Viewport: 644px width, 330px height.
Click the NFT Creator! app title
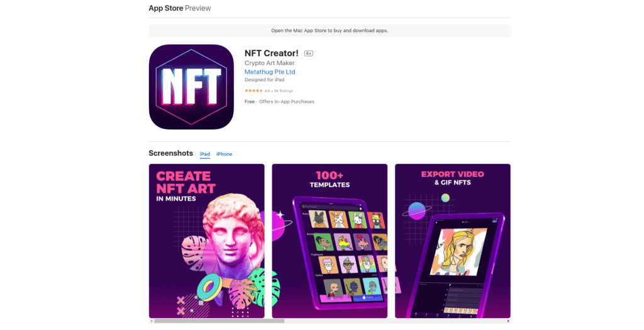[x=272, y=53]
